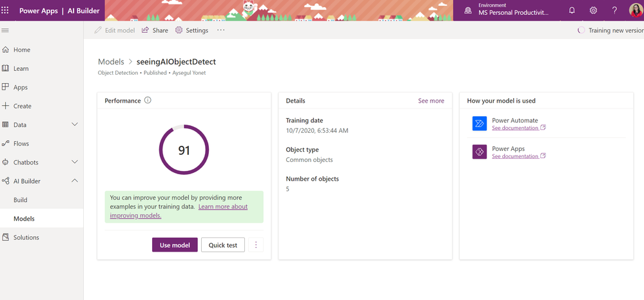Click the Chatbots robot icon

(5, 162)
